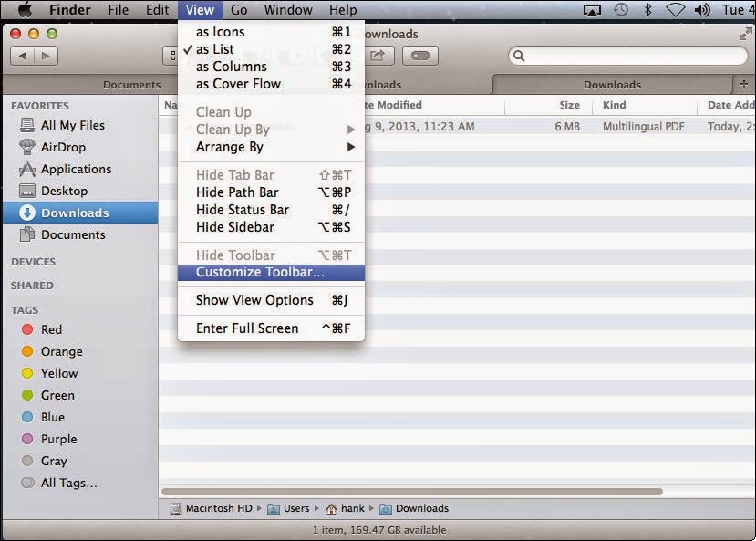Select Enter Full Screen

(x=271, y=328)
